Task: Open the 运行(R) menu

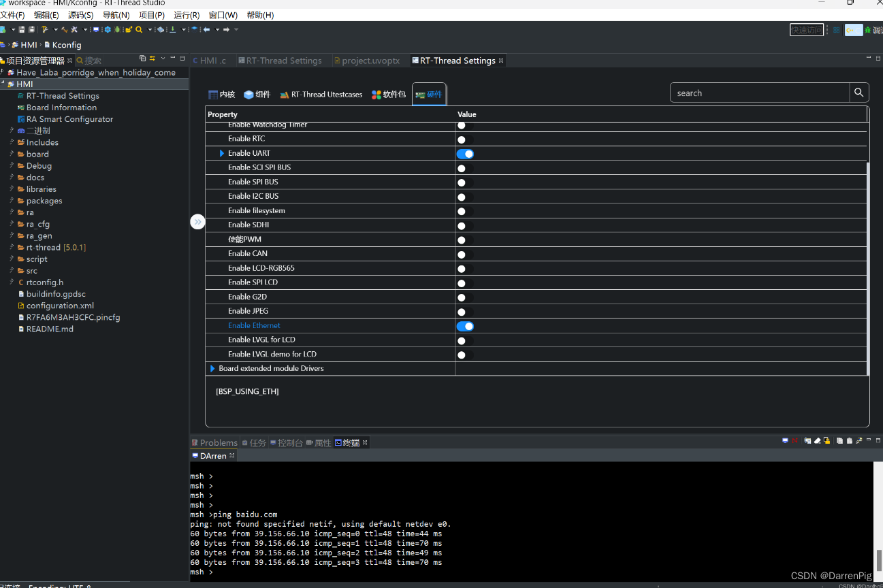Action: [187, 15]
